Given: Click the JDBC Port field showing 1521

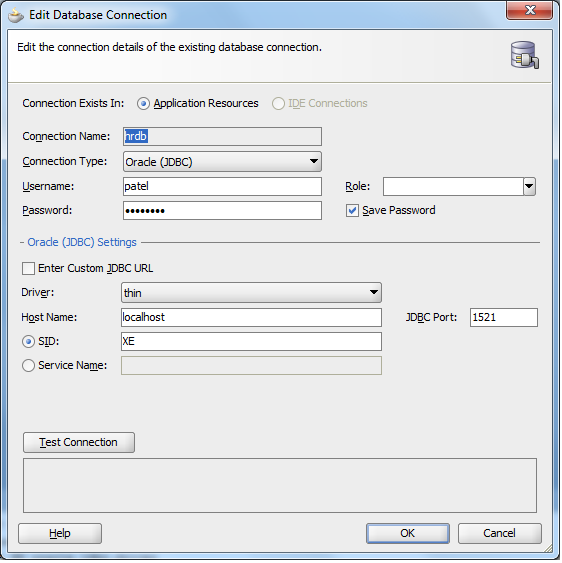Looking at the screenshot, I should click(504, 318).
